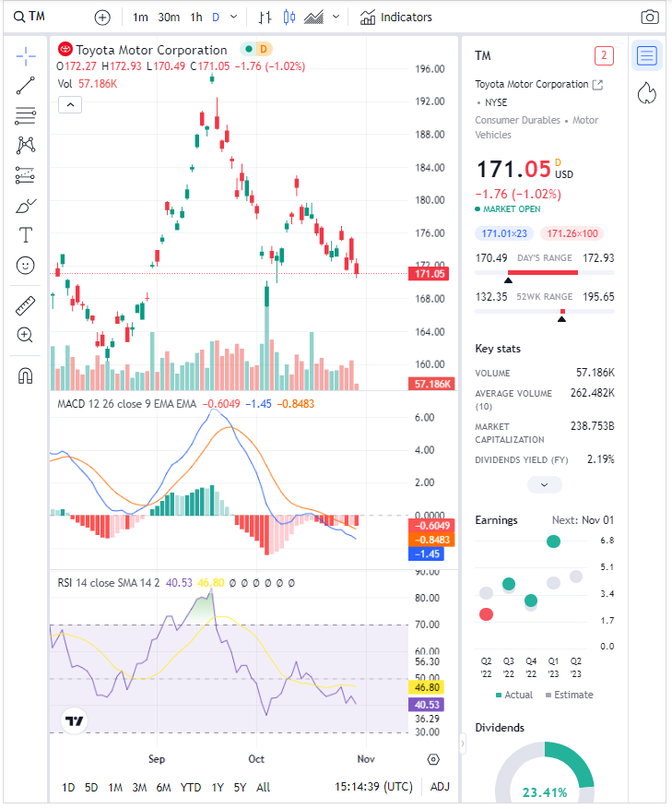The width and height of the screenshot is (672, 809).
Task: Select the candlestick chart style icon
Action: pos(289,18)
